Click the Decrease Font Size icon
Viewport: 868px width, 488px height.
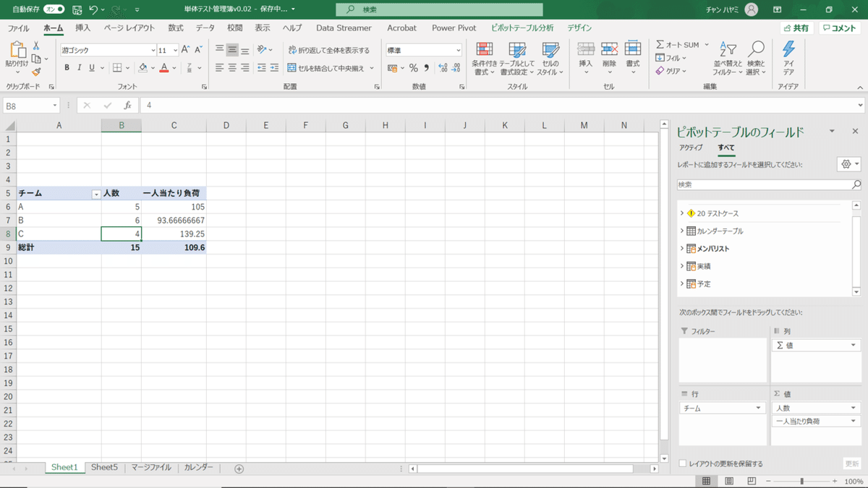pos(198,50)
